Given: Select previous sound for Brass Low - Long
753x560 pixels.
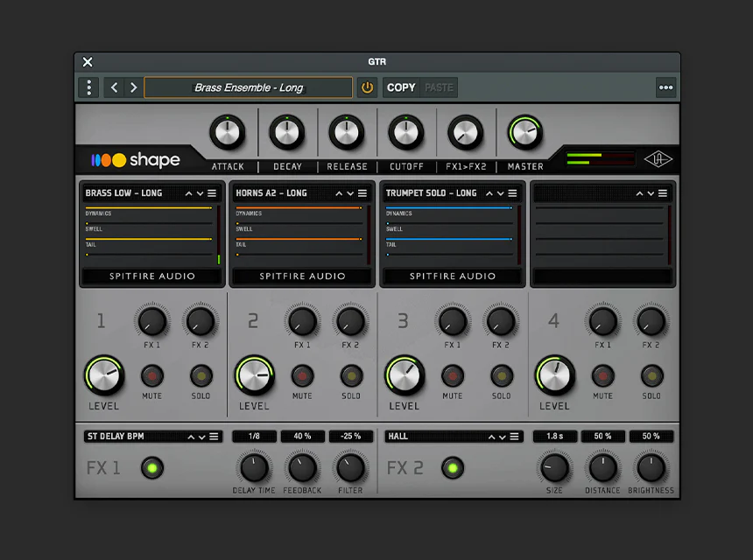Looking at the screenshot, I should pos(189,193).
